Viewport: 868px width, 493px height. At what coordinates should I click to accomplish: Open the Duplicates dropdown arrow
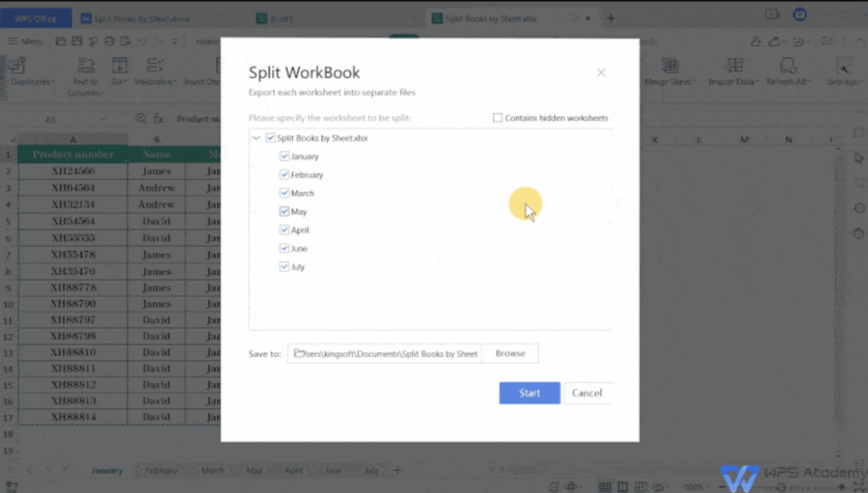(54, 82)
